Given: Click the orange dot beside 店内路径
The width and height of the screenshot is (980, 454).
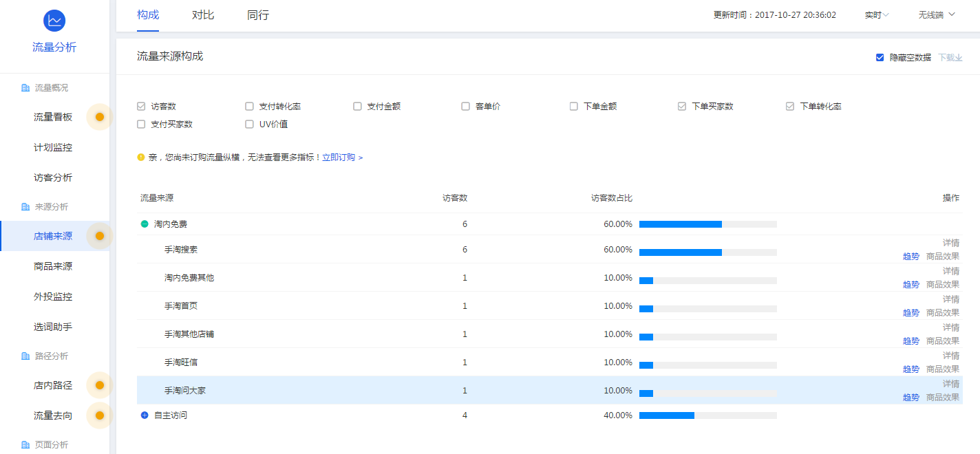Looking at the screenshot, I should click(x=100, y=385).
